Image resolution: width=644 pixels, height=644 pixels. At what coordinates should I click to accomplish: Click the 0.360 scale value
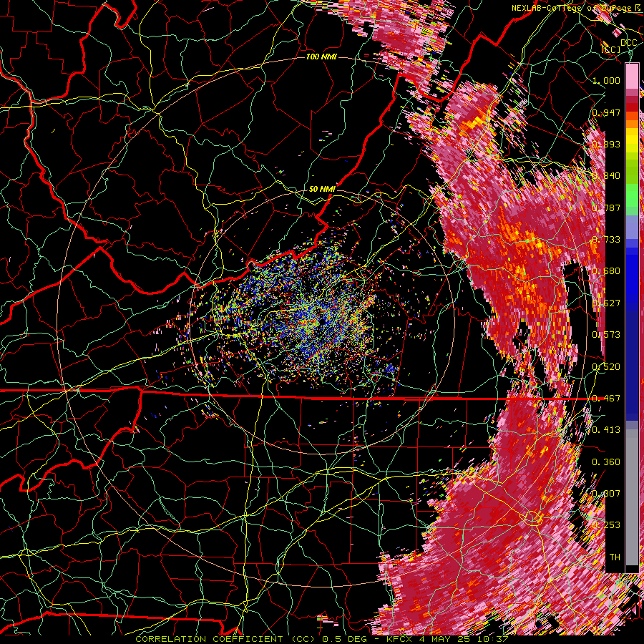tap(606, 462)
